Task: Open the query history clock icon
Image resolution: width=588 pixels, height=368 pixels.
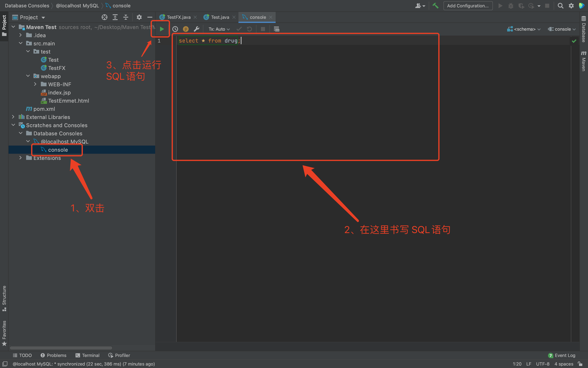Action: pos(175,29)
